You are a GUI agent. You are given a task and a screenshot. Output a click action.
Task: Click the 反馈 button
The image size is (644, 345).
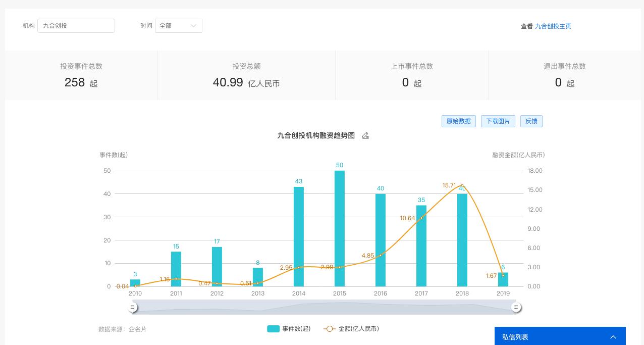[531, 121]
